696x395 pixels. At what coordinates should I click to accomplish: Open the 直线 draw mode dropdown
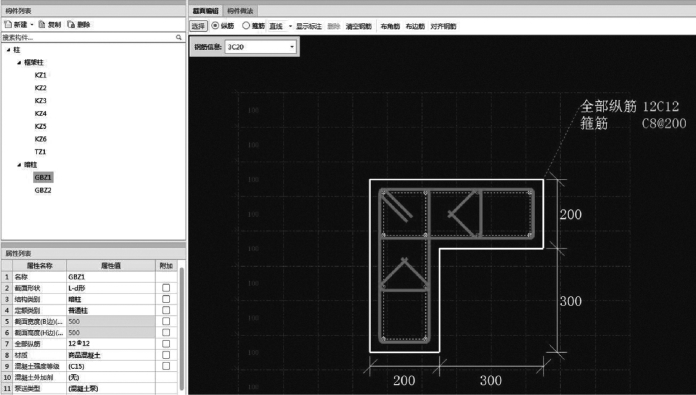click(290, 26)
